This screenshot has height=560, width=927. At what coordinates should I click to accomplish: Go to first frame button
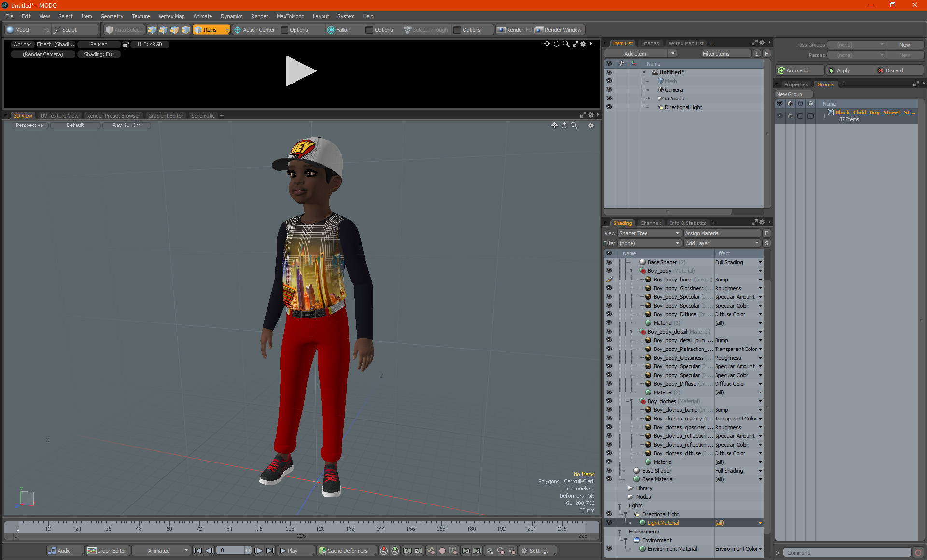[x=198, y=551]
